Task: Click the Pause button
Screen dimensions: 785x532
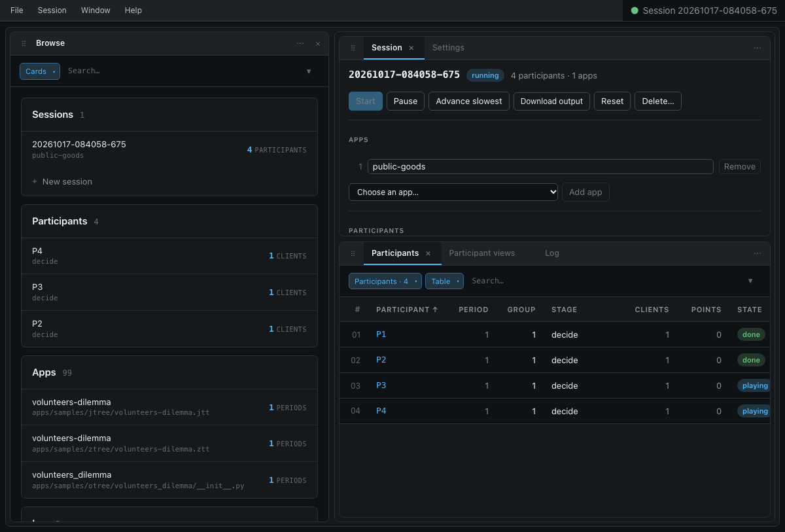Action: point(406,101)
